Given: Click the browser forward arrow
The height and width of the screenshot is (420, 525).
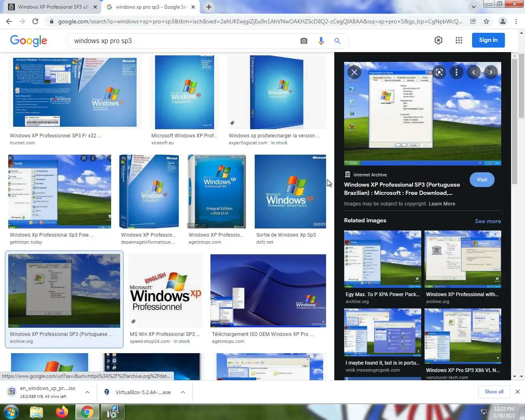Looking at the screenshot, I should pos(22,21).
